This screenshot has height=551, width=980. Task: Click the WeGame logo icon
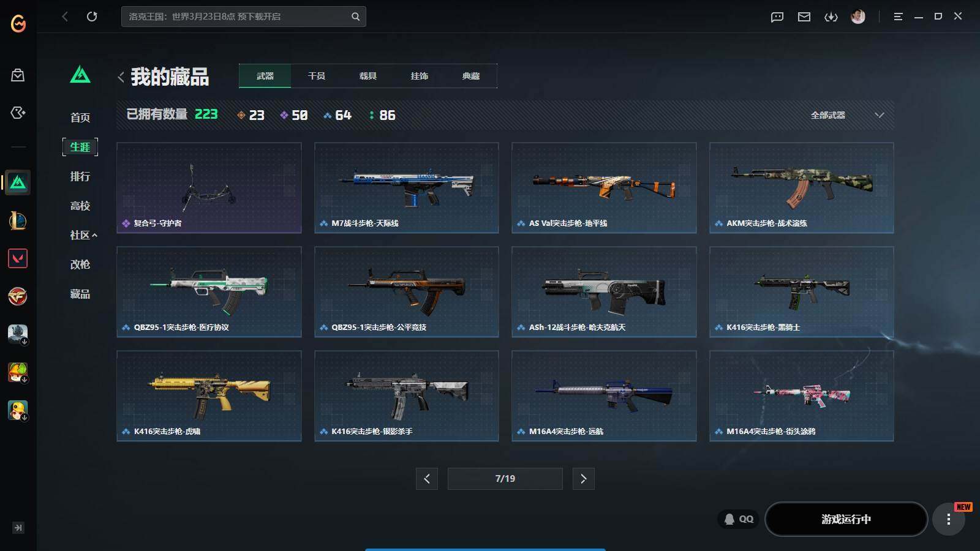click(x=18, y=23)
